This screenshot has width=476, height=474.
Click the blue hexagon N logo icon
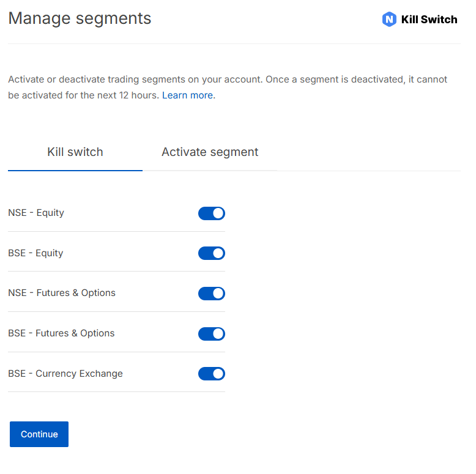[x=389, y=20]
